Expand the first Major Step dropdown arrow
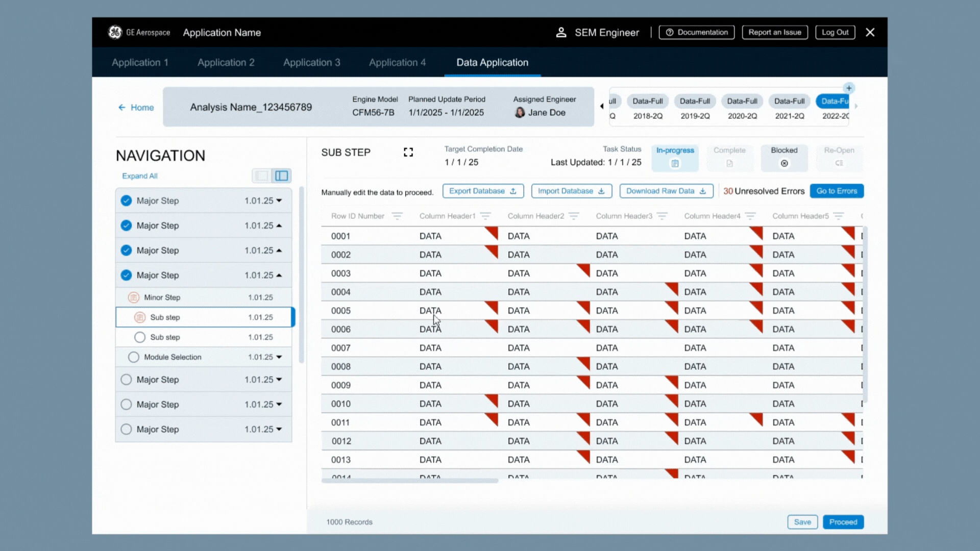Image resolution: width=980 pixels, height=551 pixels. (279, 201)
